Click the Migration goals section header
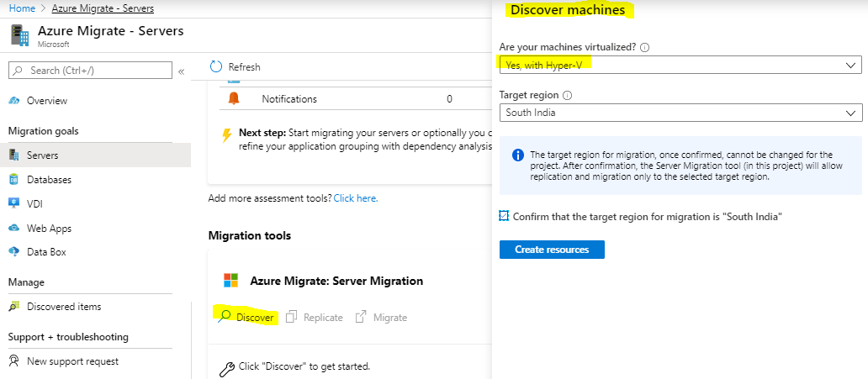 click(43, 131)
